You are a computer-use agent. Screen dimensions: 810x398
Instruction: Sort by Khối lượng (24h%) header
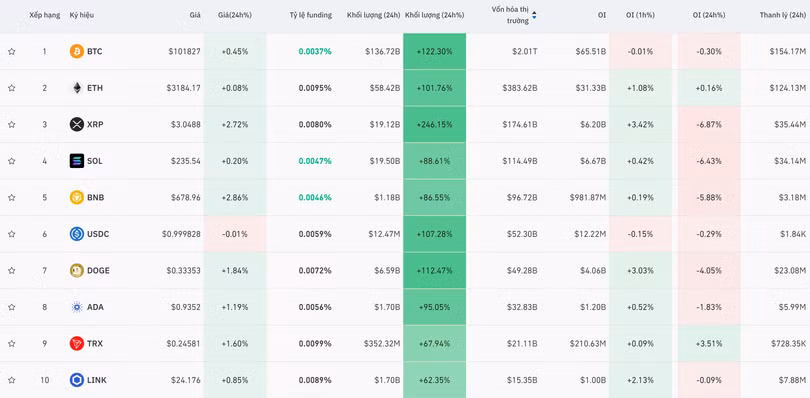point(434,15)
